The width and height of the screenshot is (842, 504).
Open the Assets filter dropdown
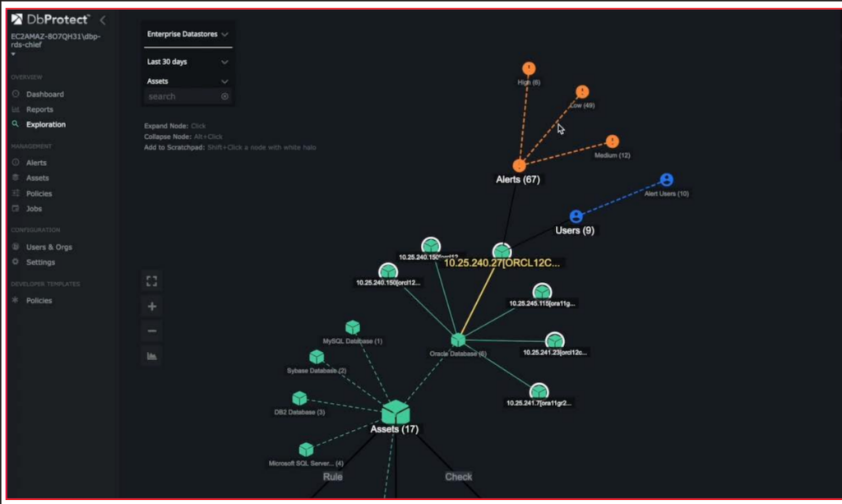coord(187,81)
